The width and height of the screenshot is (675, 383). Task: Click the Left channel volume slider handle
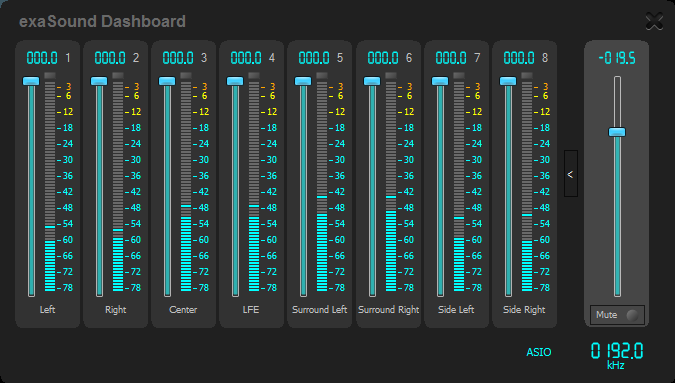click(31, 81)
